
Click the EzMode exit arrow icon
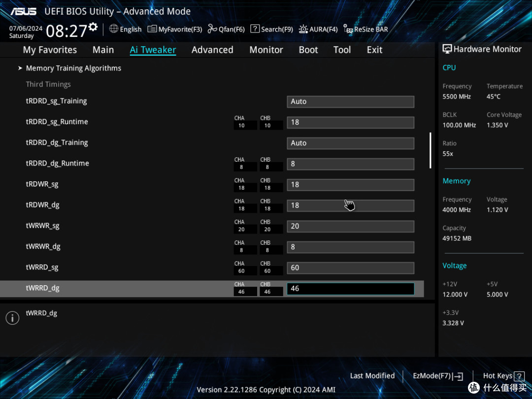click(x=458, y=376)
